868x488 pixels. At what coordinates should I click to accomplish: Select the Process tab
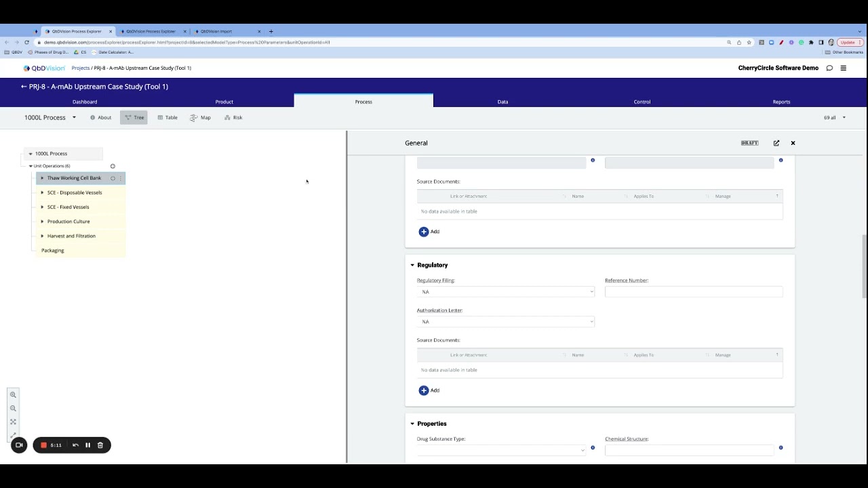(363, 102)
